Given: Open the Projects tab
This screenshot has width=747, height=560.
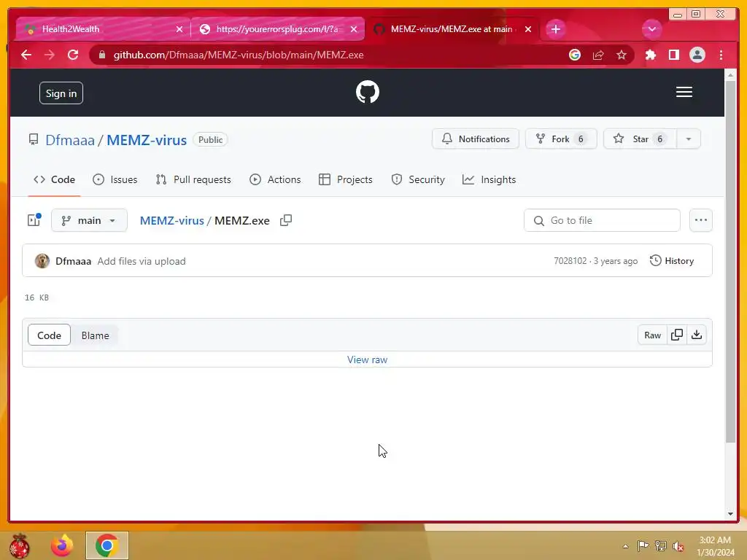Looking at the screenshot, I should pyautogui.click(x=345, y=179).
